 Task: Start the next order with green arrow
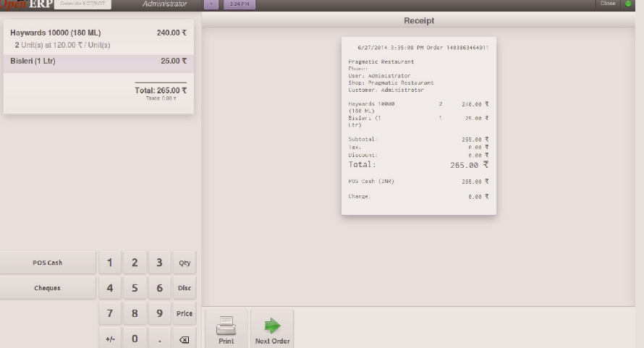(271, 326)
